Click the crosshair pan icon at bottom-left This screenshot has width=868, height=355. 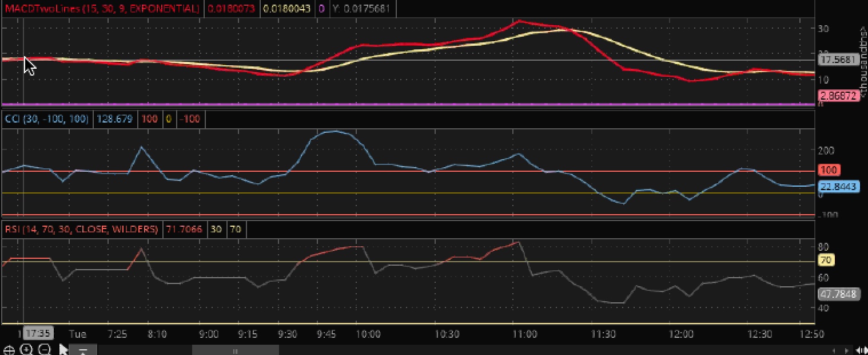click(9, 350)
